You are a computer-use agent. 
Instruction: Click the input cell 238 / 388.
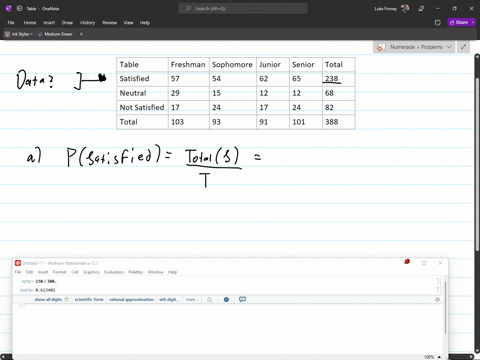tap(46, 281)
